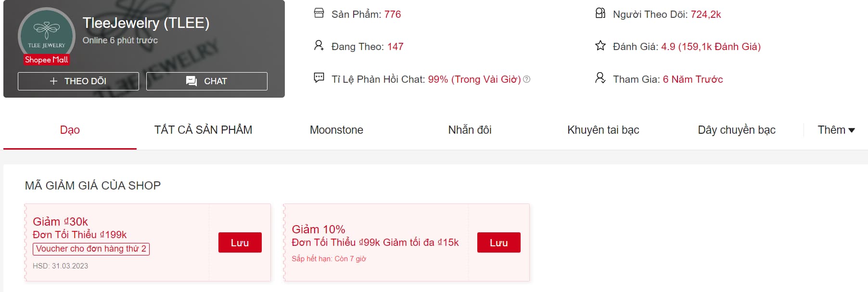The image size is (868, 292).
Task: Open CHAT with the shop
Action: tap(207, 81)
